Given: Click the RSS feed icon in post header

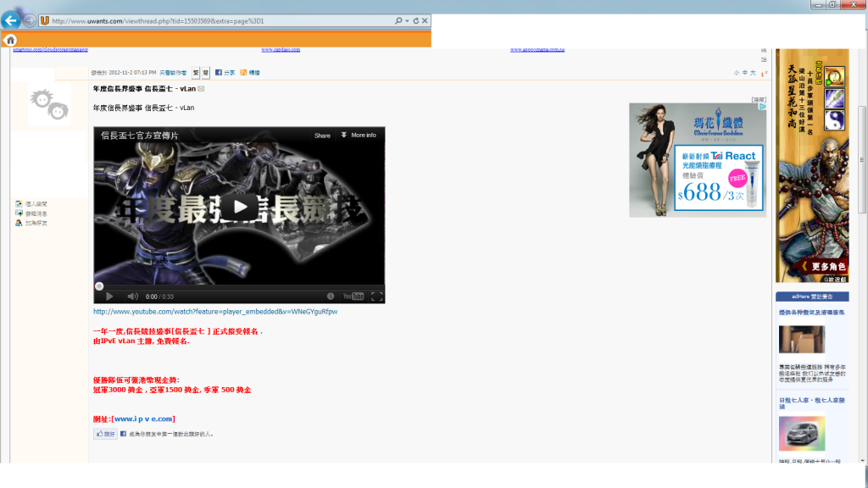Looking at the screenshot, I should click(x=243, y=73).
